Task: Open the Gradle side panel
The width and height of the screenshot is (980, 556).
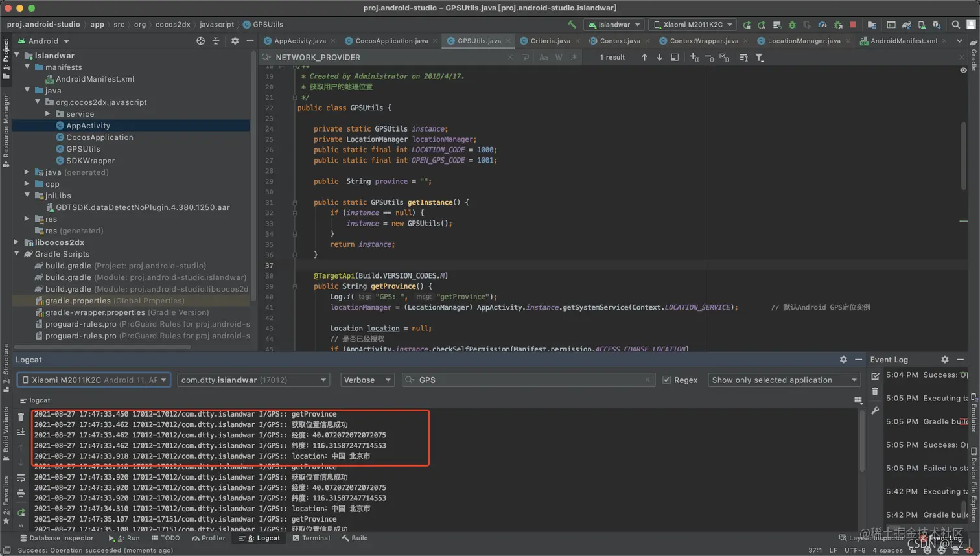Action: click(973, 56)
